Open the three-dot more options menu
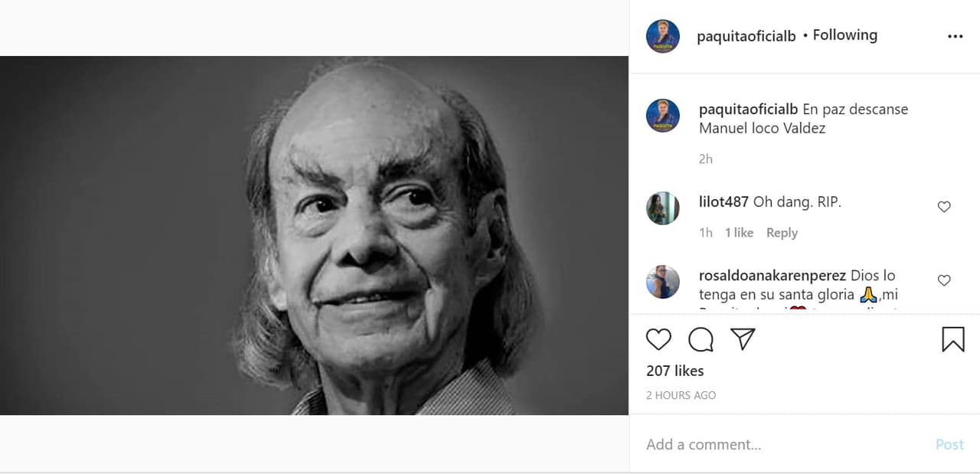The width and height of the screenshot is (980, 474). point(955,37)
